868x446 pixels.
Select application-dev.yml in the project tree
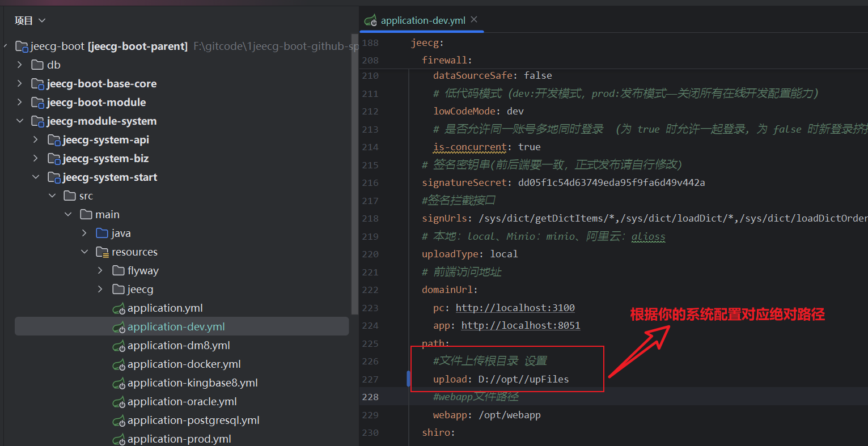pos(181,326)
